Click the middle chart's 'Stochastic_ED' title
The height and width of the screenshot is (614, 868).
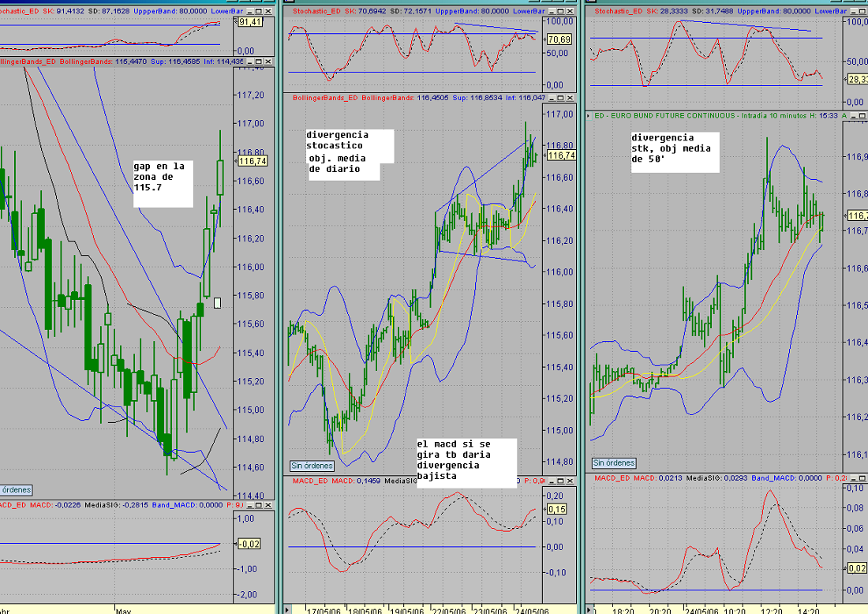[316, 11]
